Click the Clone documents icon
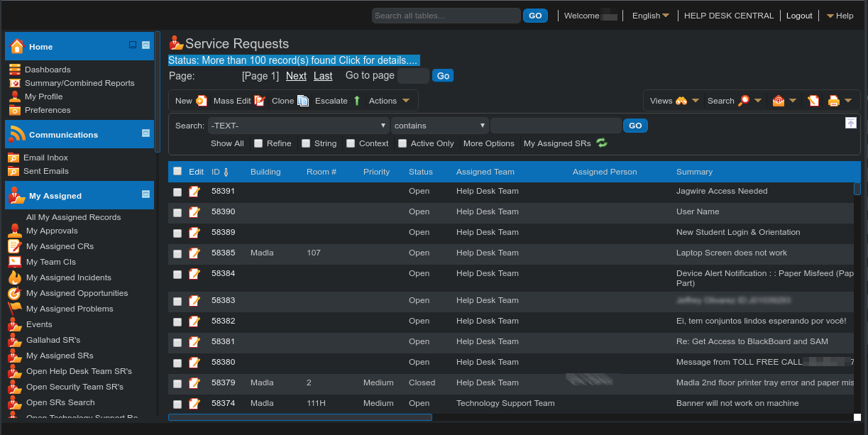 303,101
